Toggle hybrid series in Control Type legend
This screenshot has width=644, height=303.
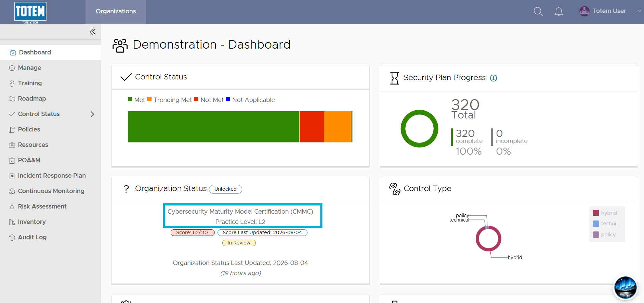click(605, 213)
